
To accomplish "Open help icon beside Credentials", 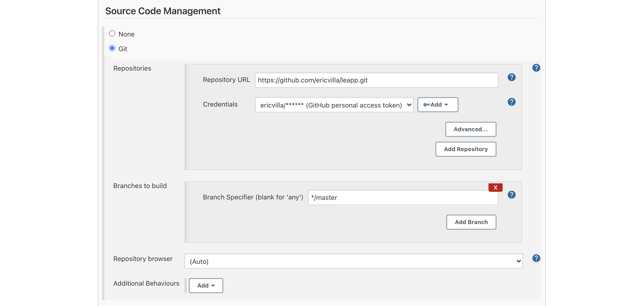I will [511, 102].
